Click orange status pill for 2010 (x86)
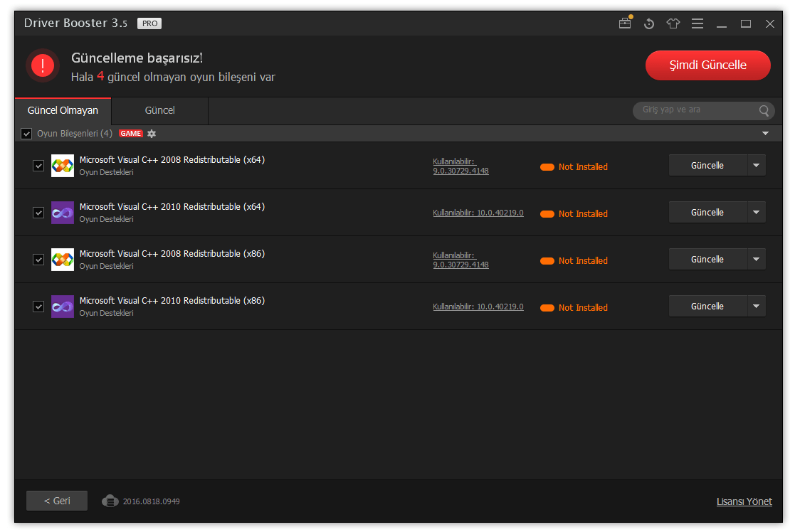Screen dimensions: 795x532 tap(547, 307)
